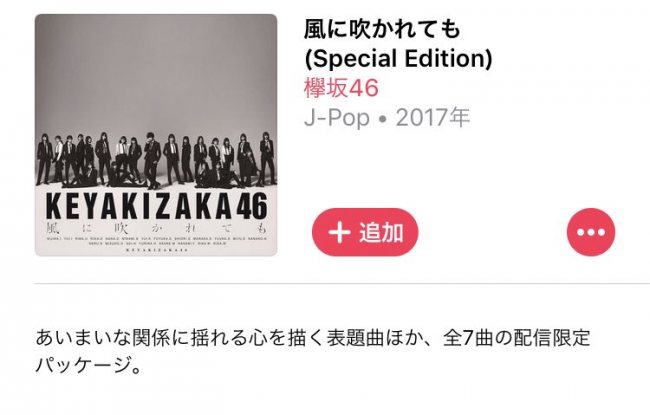Click the 全7曲の配信限定 phrase in the description

coord(516,338)
